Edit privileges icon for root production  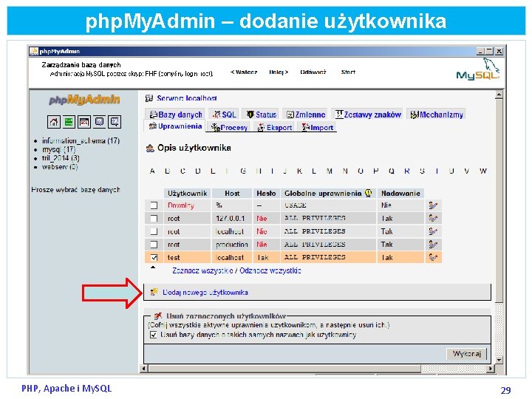[x=433, y=245]
